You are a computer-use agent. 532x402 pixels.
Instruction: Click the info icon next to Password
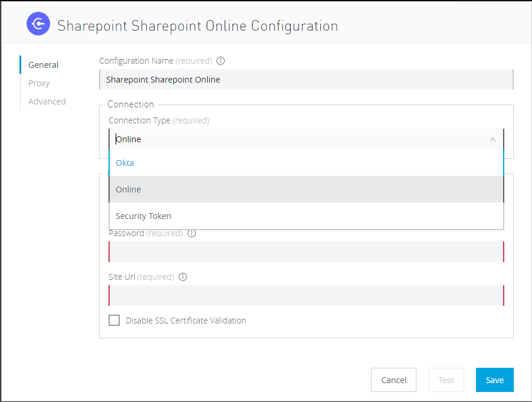tap(191, 233)
